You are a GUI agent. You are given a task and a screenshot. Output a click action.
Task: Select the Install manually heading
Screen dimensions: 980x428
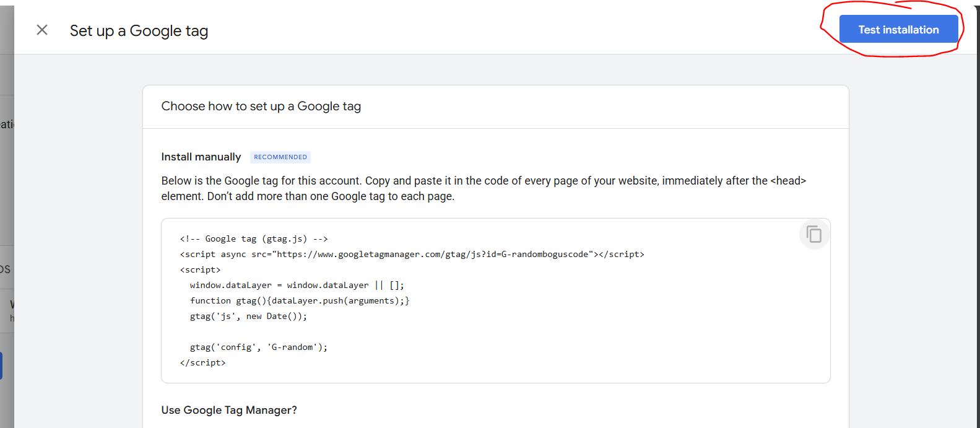click(x=201, y=157)
